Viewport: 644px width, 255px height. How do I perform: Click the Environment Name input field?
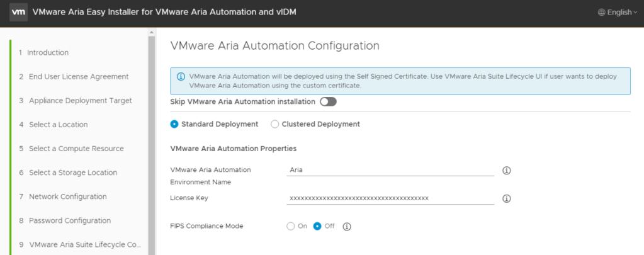coord(390,170)
